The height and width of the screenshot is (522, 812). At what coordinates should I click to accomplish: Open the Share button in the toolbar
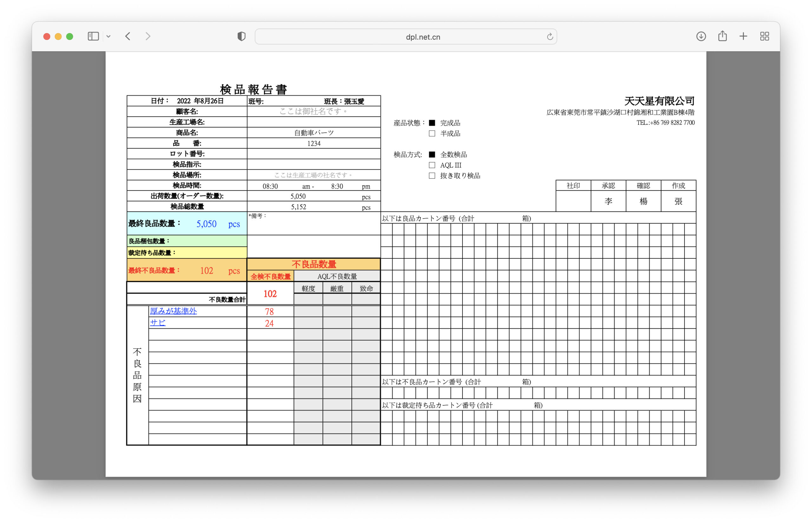[722, 36]
